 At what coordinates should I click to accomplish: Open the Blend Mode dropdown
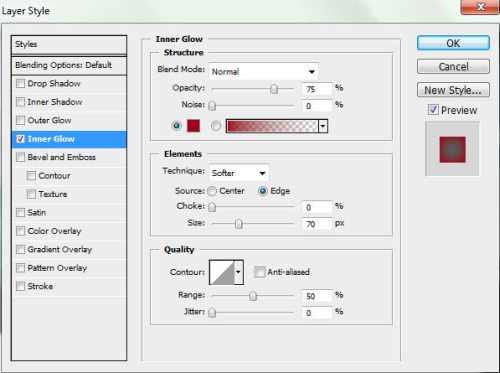(263, 71)
